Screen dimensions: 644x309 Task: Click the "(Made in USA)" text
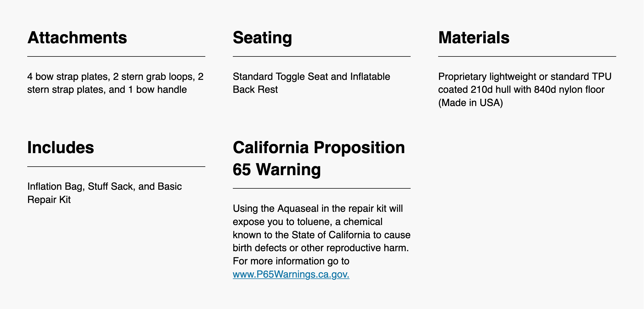[x=470, y=103]
